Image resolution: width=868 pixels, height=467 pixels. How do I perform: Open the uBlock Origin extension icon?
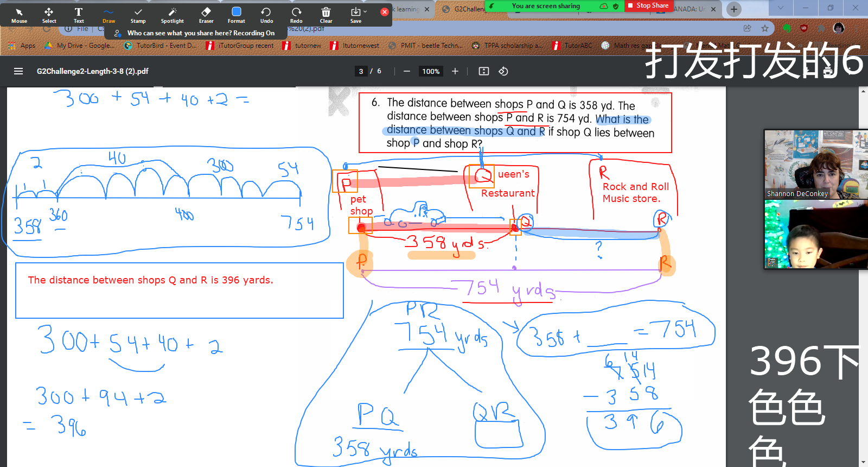click(804, 28)
